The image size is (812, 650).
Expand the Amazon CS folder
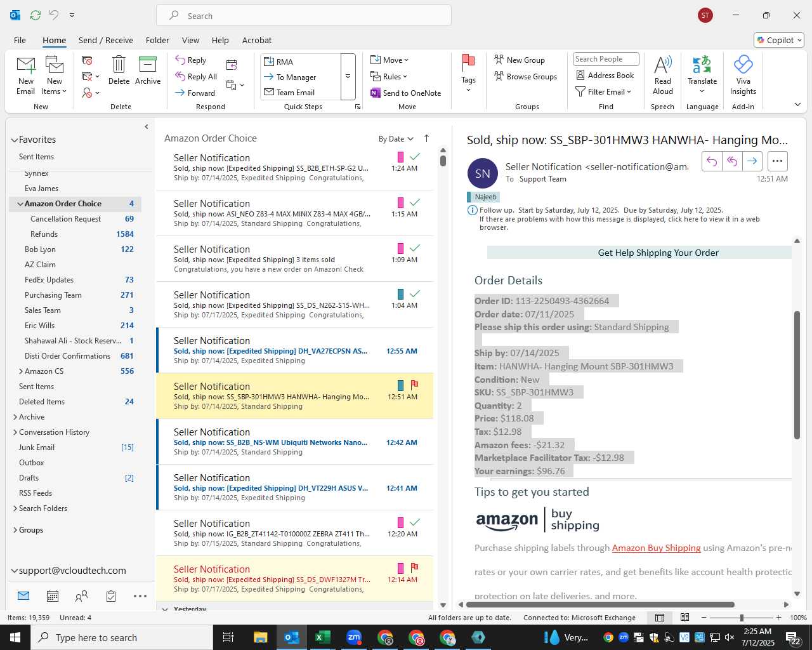(20, 371)
